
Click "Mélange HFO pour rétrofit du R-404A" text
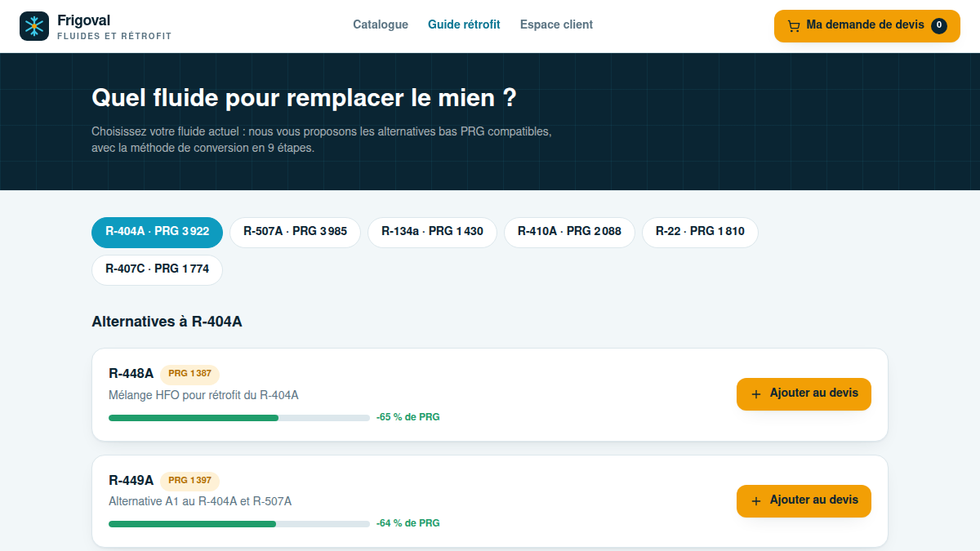[x=203, y=396]
